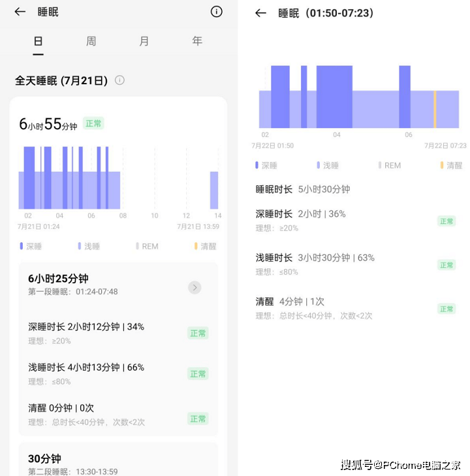This screenshot has width=470, height=476.
Task: Go back from the 睡眠 daily screen
Action: [x=20, y=12]
